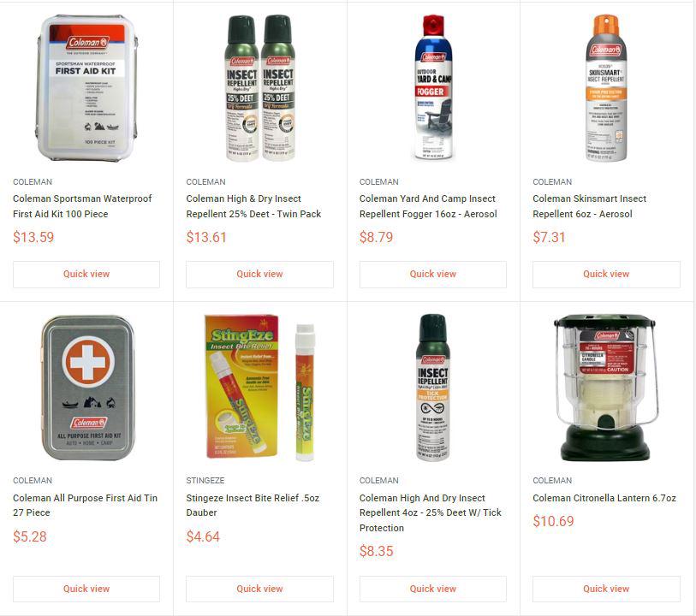Viewport: 696px width, 616px height.
Task: Open the Citronella Lantern product image
Action: pos(606,388)
